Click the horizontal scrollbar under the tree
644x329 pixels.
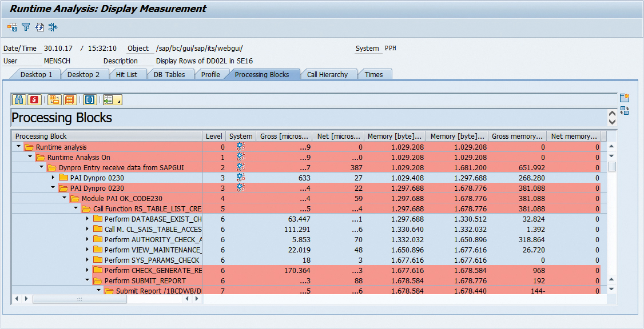108,299
